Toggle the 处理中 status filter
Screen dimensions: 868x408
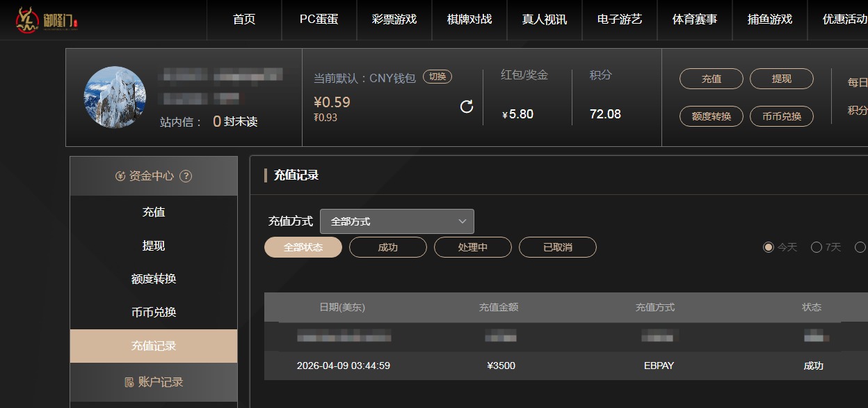pyautogui.click(x=473, y=247)
